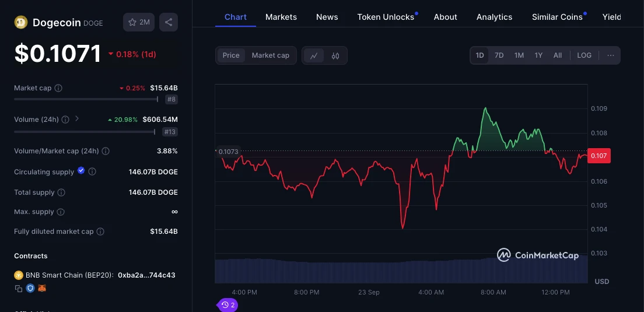Viewport: 644px width, 312px height.
Task: Click the 23 Sep date axis label
Action: coord(369,292)
